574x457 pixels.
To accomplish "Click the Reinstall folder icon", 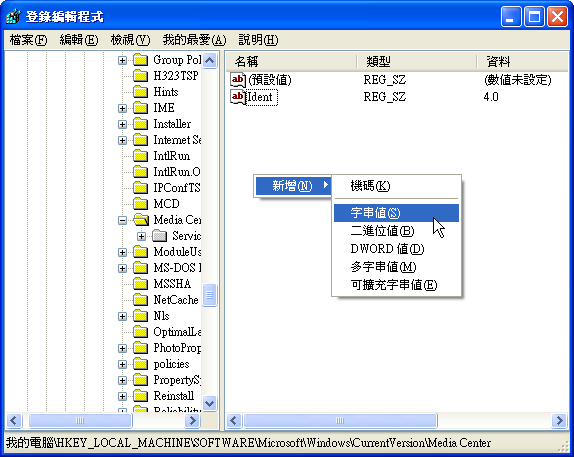I will (141, 396).
